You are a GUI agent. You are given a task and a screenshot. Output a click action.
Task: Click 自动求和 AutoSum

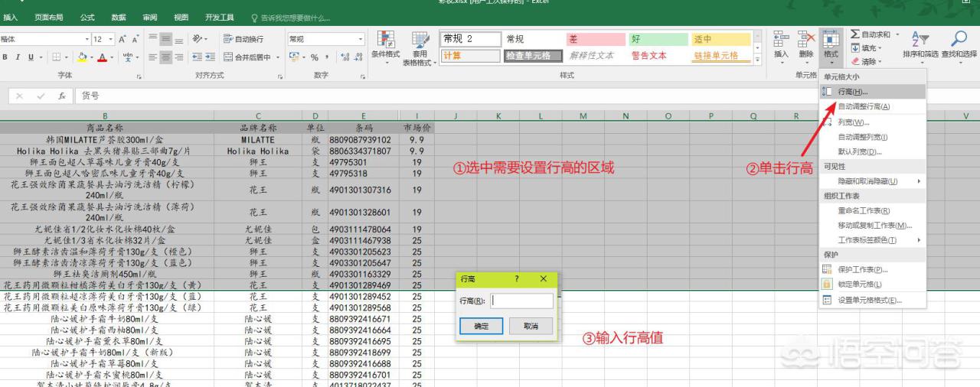coord(871,34)
